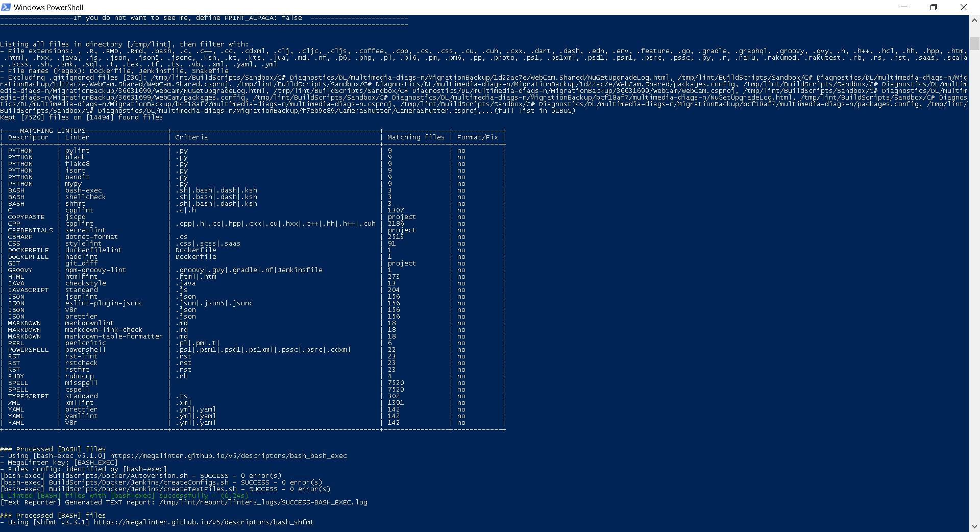Click the bash_bash_exec megalinter URL
980x532 pixels.
tap(228, 456)
